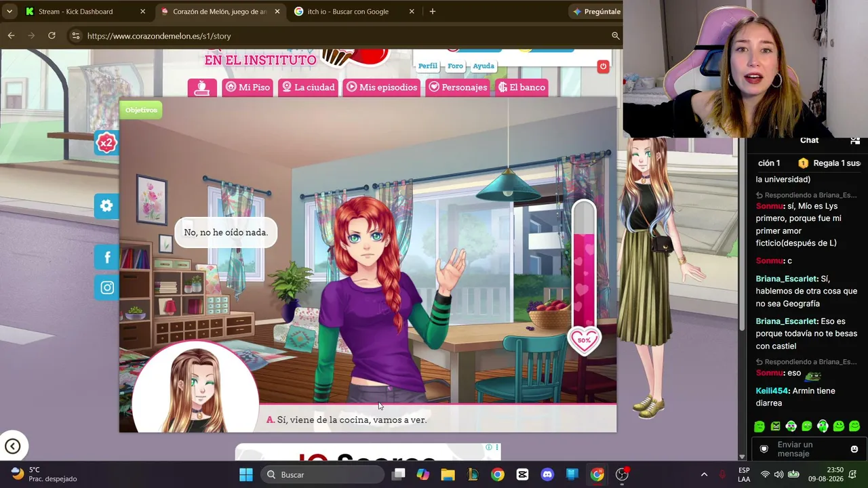Open the Facebook share icon

[x=107, y=257]
